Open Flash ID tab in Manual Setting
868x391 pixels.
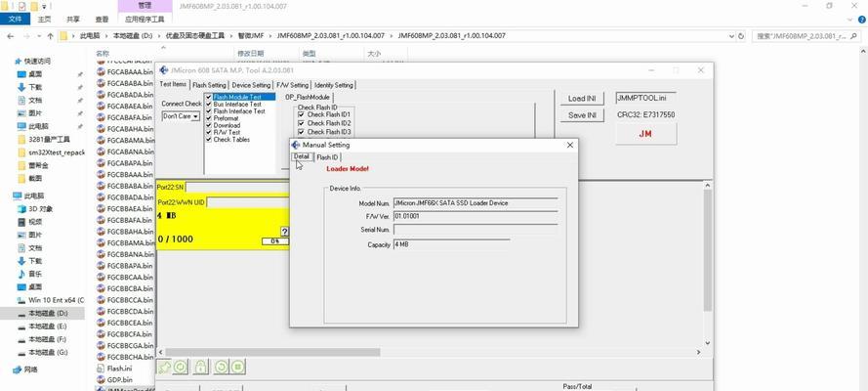[327, 157]
